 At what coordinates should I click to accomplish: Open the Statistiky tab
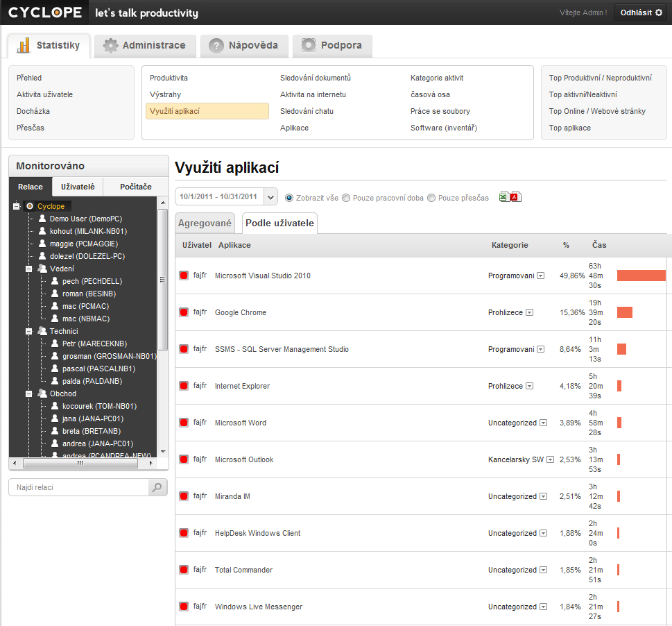point(49,45)
